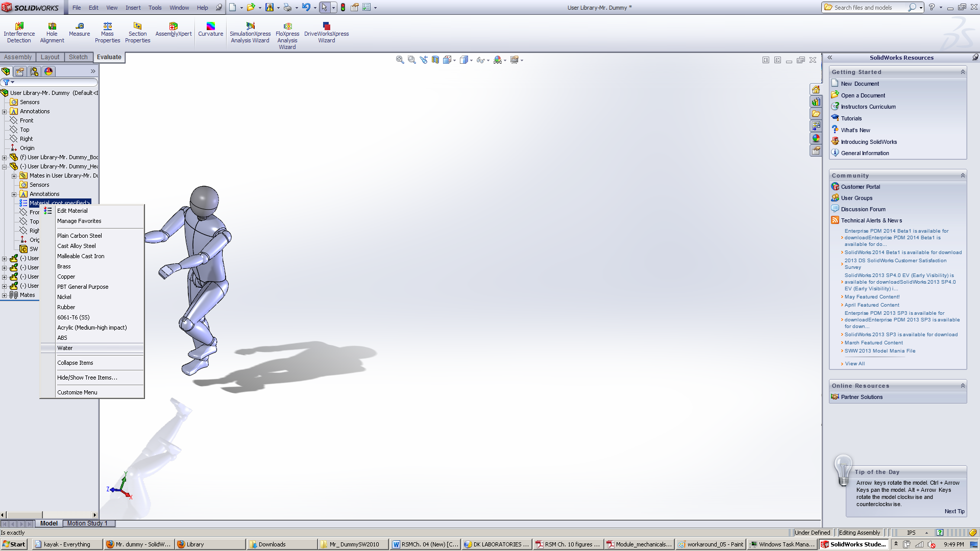This screenshot has width=980, height=551.
Task: Open Partner Solutions link
Action: point(862,397)
